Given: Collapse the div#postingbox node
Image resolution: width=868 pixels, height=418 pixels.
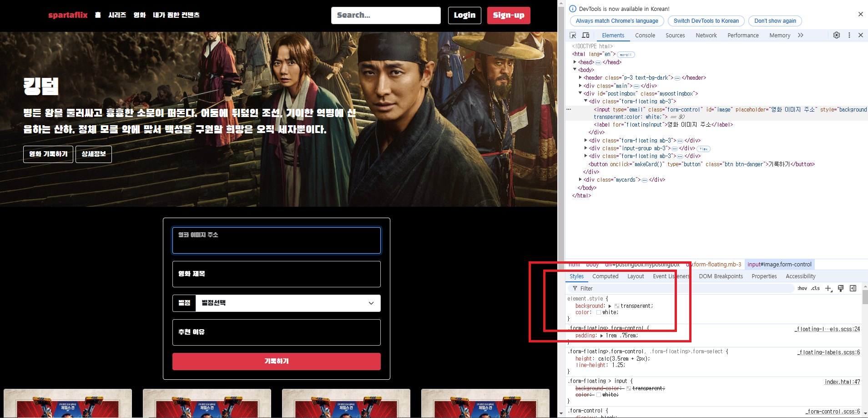Looking at the screenshot, I should point(580,93).
